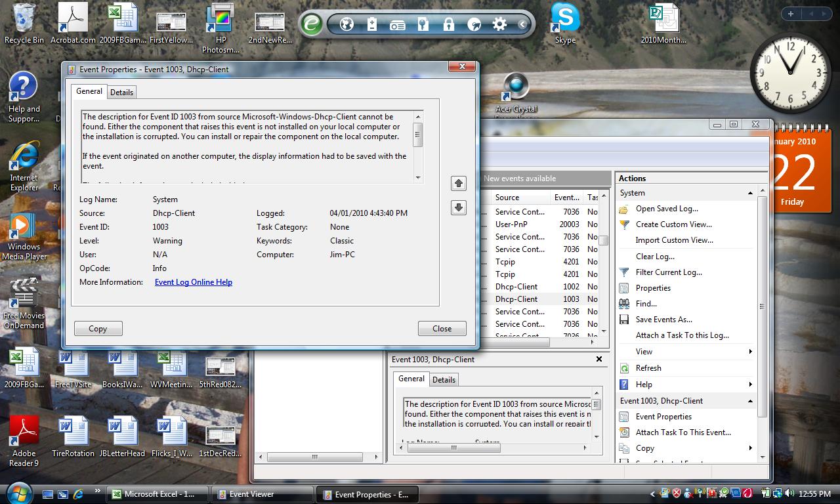Sort by the Event ID column header
This screenshot has height=504, width=840.
coord(566,198)
